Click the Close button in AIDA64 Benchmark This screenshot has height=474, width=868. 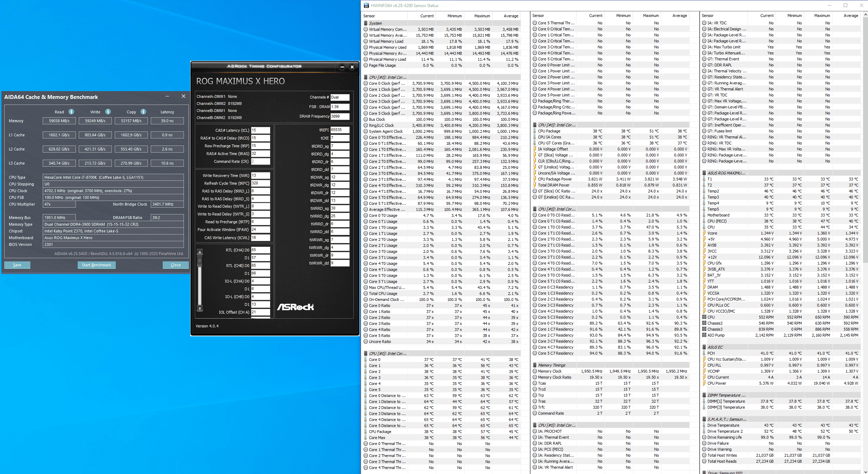tap(175, 265)
